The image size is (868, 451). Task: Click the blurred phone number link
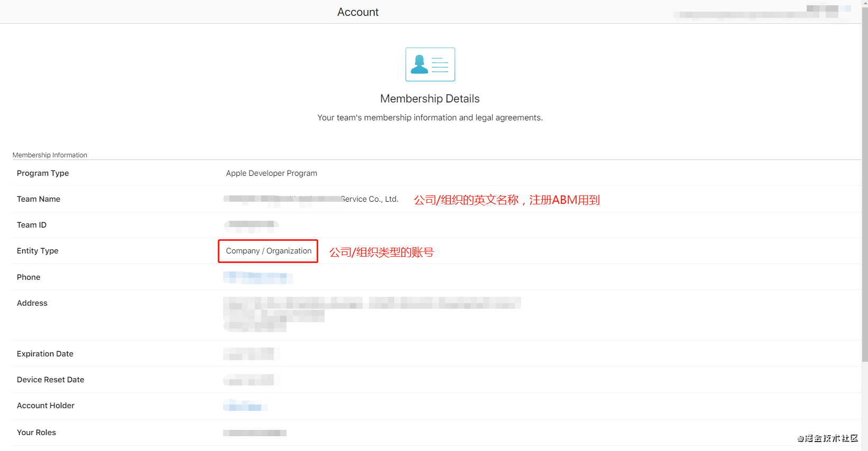(257, 277)
